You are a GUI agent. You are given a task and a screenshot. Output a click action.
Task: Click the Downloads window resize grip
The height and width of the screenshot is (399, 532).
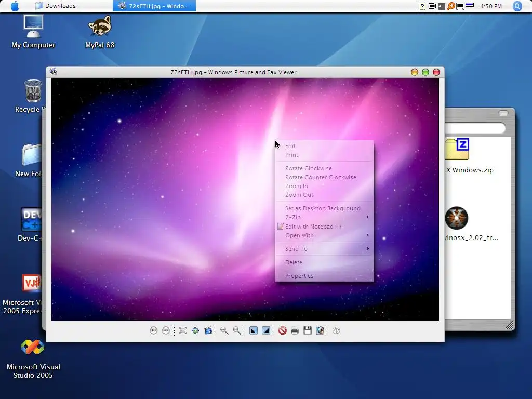(509, 325)
